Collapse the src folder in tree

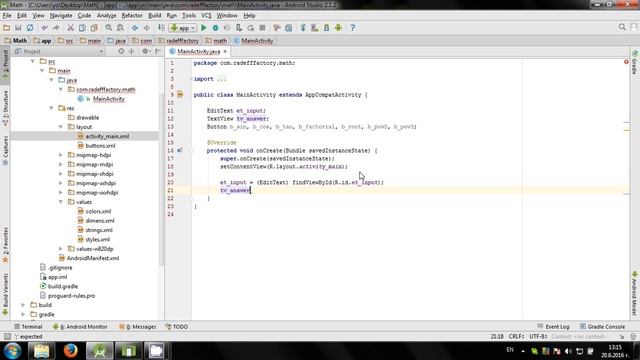(33, 61)
